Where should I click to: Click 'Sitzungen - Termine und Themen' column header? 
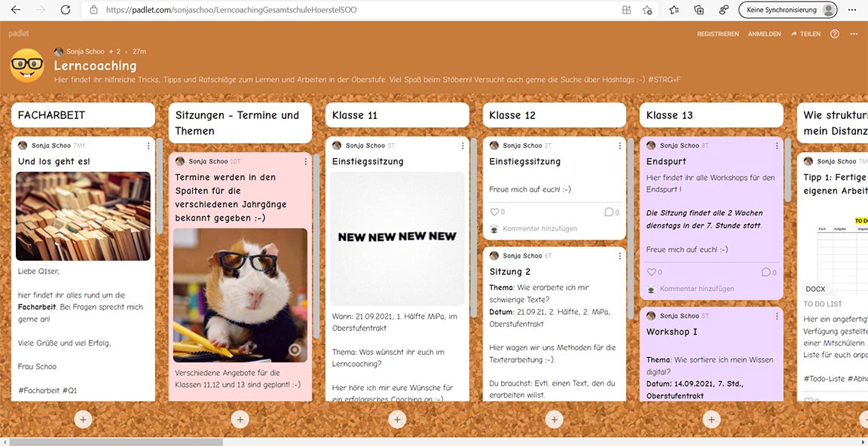click(x=240, y=123)
